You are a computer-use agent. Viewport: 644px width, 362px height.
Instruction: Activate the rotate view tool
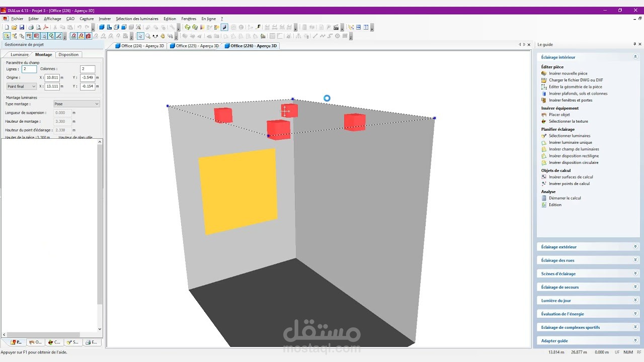pyautogui.click(x=155, y=36)
